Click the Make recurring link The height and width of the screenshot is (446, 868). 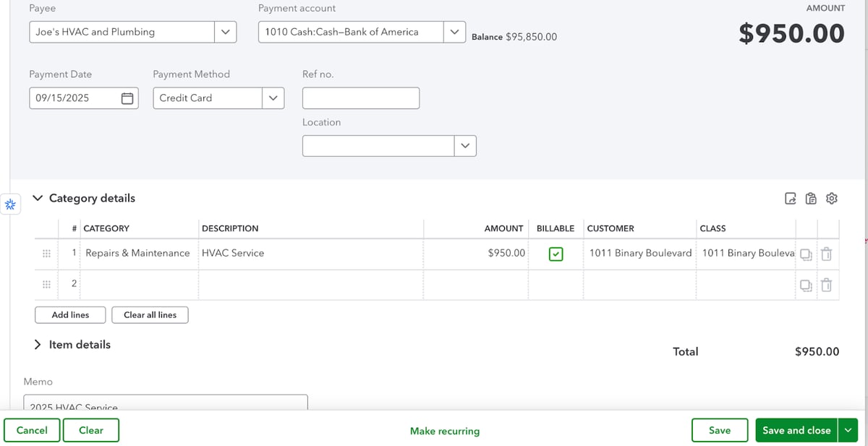tap(444, 431)
